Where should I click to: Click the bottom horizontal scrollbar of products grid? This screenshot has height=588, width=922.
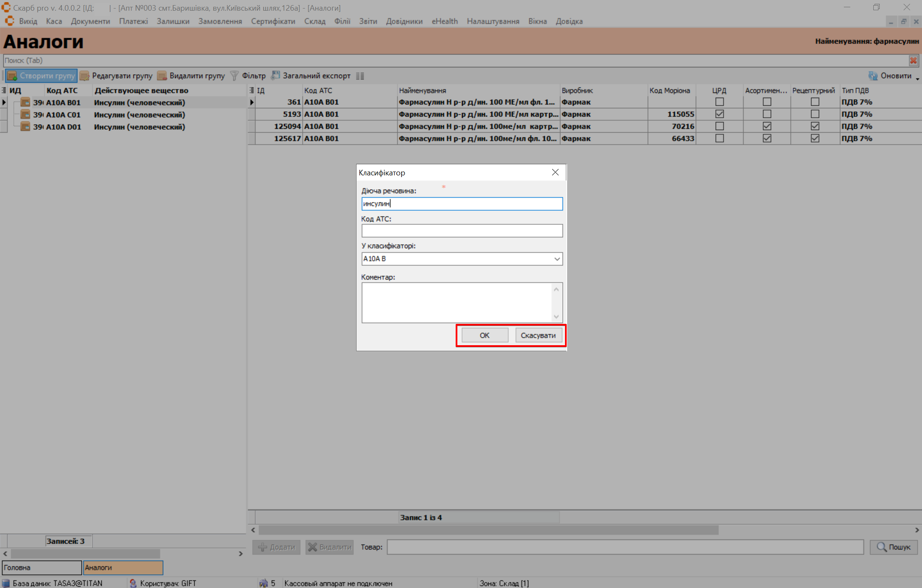pyautogui.click(x=489, y=530)
